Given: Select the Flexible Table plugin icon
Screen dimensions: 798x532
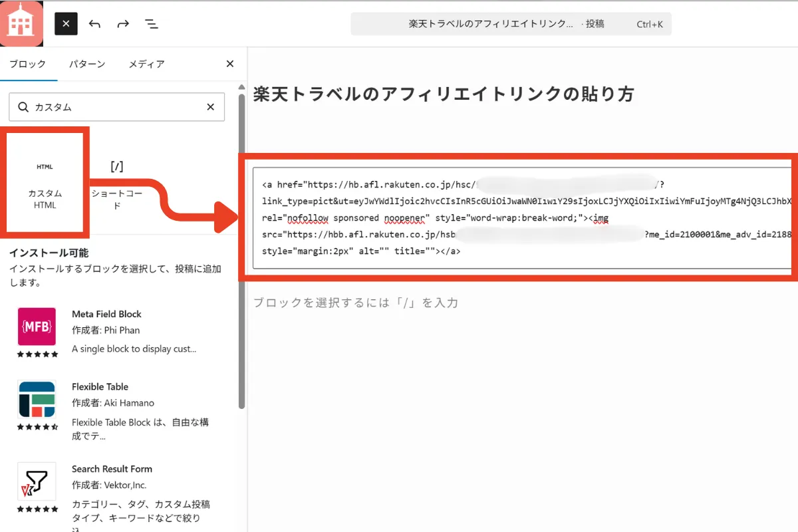Looking at the screenshot, I should [37, 399].
